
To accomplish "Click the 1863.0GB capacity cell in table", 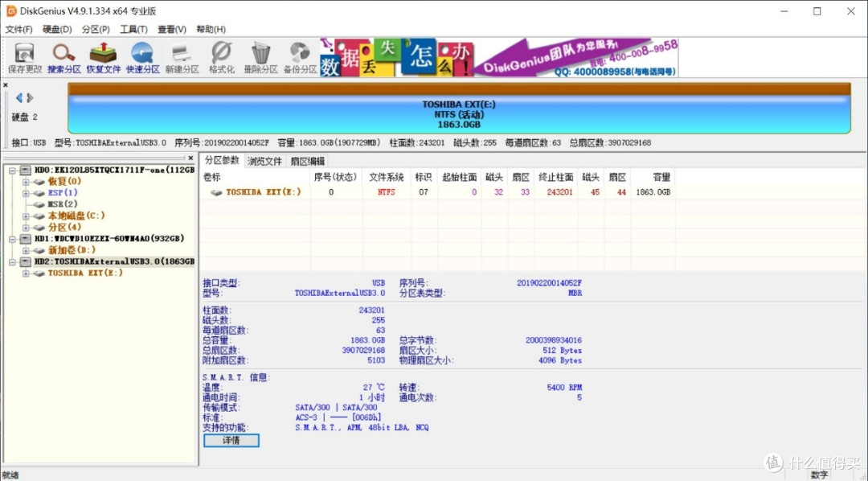I will 653,192.
